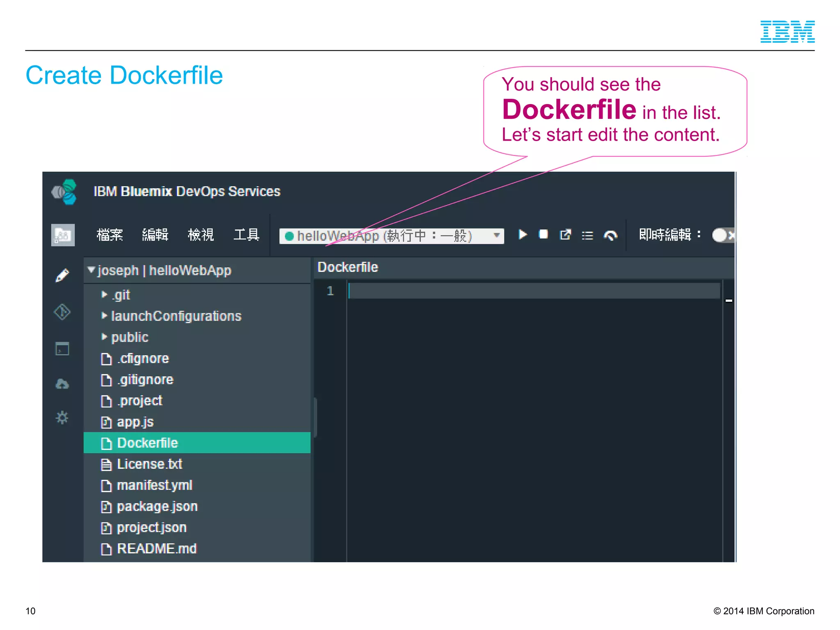
Task: Expand the launchConfigurations folder
Action: [104, 315]
